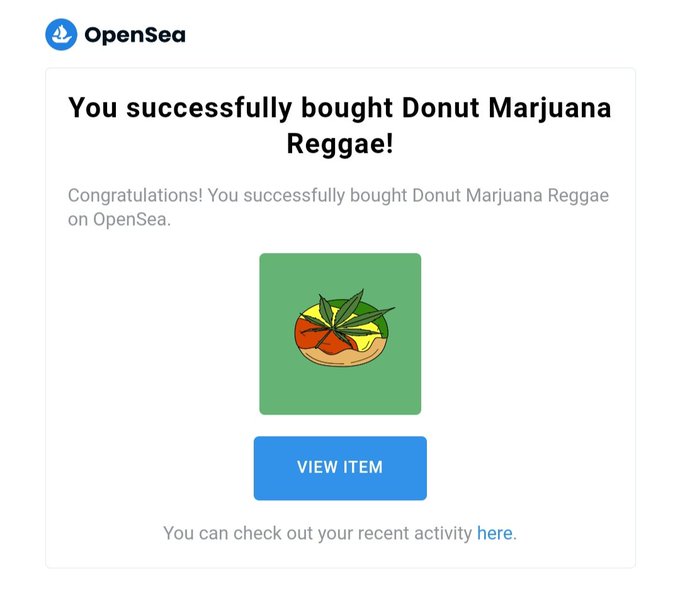Click the green area below the donut image
680x594 pixels.
(340, 390)
